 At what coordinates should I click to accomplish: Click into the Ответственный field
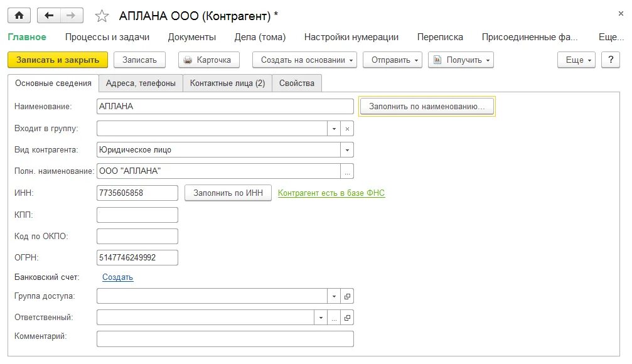205,317
